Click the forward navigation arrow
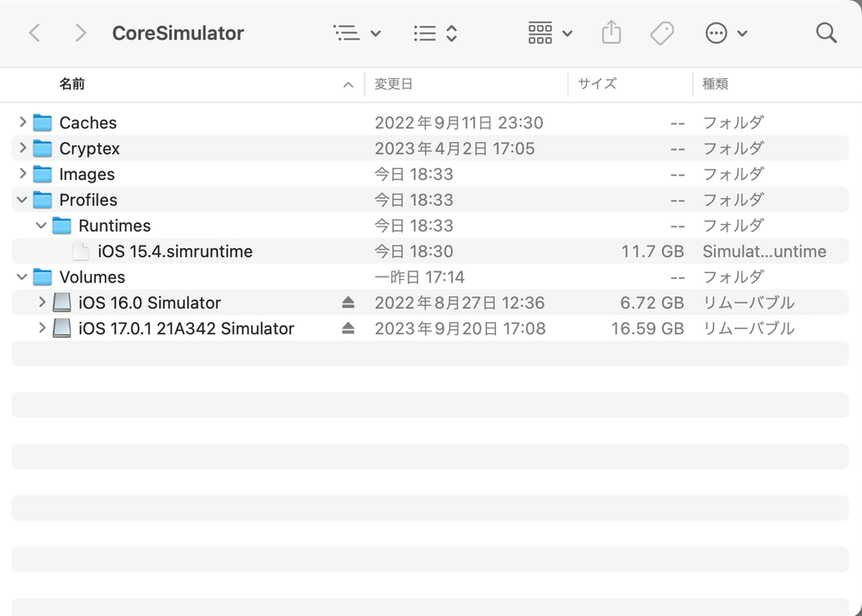The image size is (862, 616). tap(80, 33)
